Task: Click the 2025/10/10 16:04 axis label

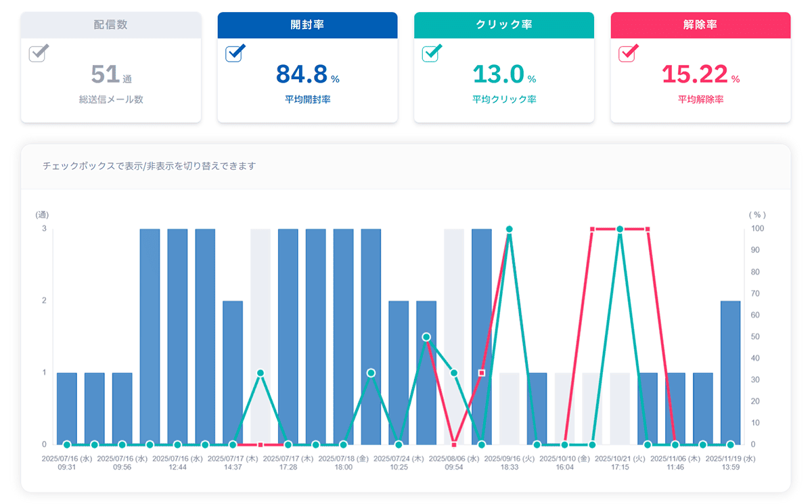Action: pyautogui.click(x=565, y=462)
